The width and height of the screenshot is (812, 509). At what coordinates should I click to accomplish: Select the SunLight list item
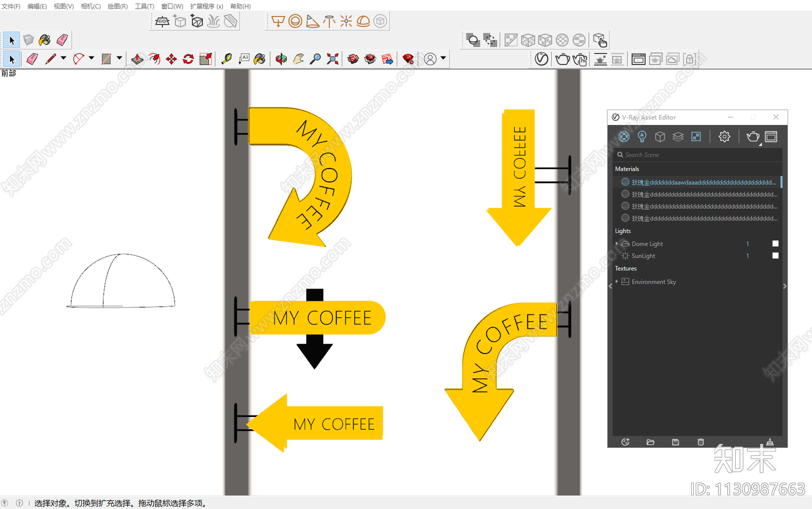[697, 256]
